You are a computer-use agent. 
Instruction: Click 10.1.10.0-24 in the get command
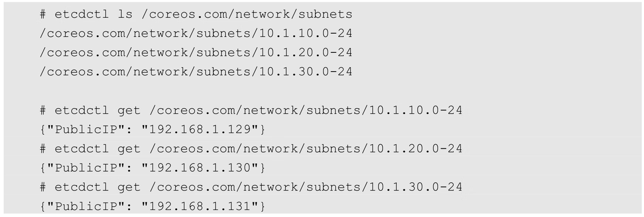pyautogui.click(x=416, y=110)
